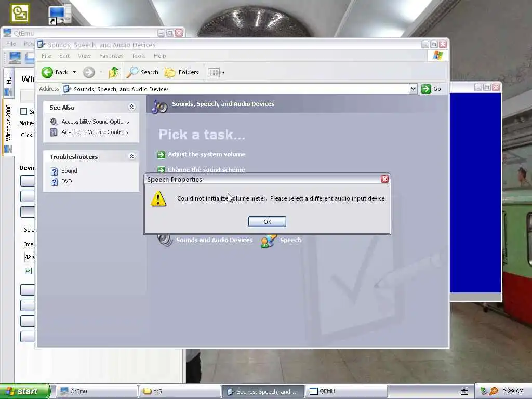Open the Sound troubleshooter
Viewport: 532px width, 399px height.
(x=69, y=171)
